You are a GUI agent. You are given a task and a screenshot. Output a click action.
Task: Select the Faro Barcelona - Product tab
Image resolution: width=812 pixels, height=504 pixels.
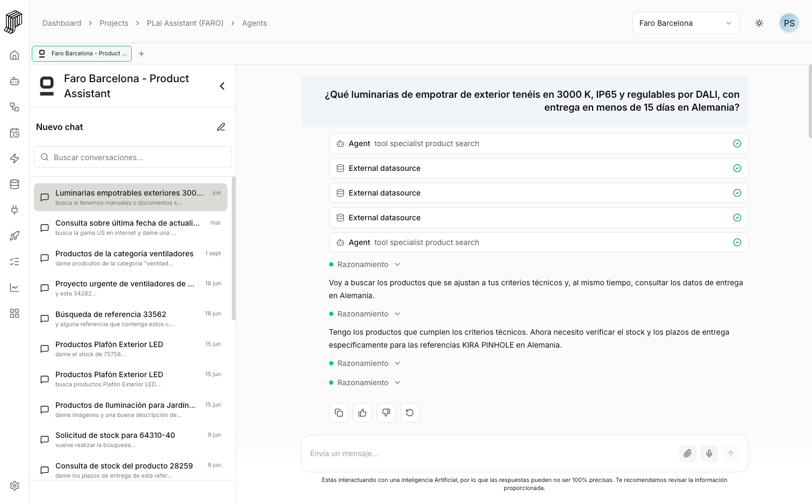click(x=82, y=54)
